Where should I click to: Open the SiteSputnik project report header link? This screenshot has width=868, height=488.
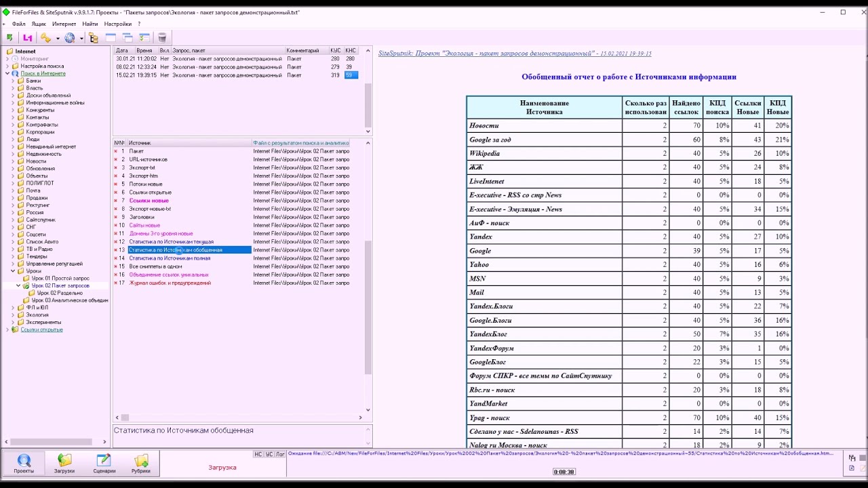(515, 54)
